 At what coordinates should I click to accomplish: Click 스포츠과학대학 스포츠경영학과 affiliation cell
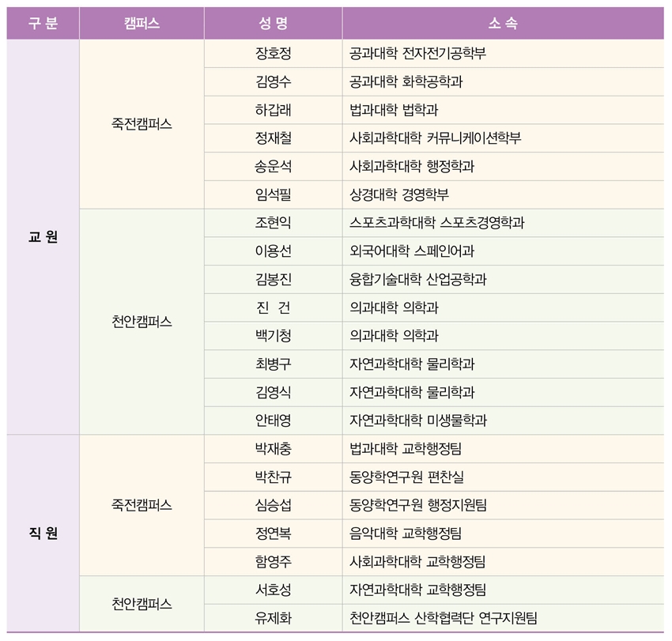(503, 223)
